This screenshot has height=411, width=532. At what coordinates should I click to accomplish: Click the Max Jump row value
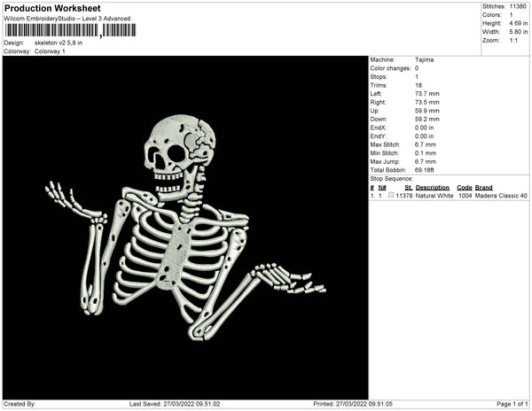click(x=426, y=161)
